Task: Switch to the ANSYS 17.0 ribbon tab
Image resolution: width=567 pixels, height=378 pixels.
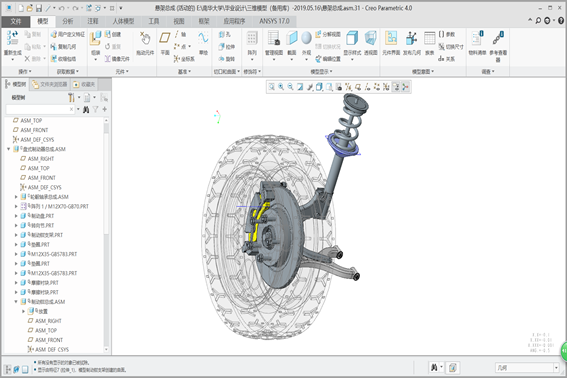Action: point(274,21)
